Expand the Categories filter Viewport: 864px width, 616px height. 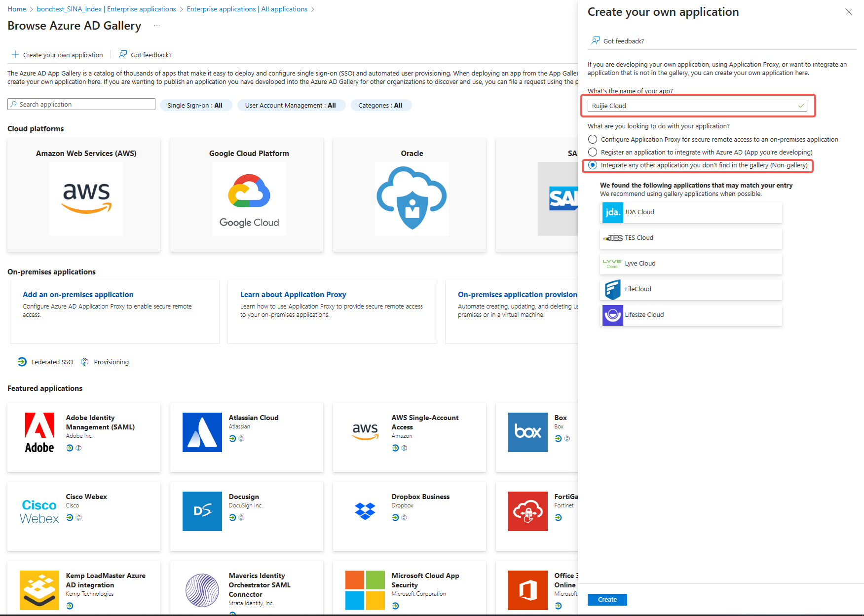[380, 105]
